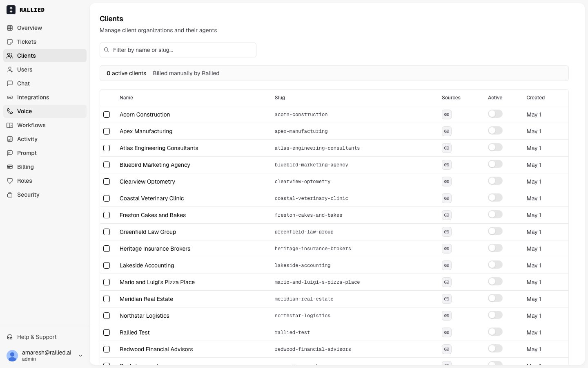The height and width of the screenshot is (368, 588).
Task: Click the Billing card icon in sidebar
Action: 10,167
